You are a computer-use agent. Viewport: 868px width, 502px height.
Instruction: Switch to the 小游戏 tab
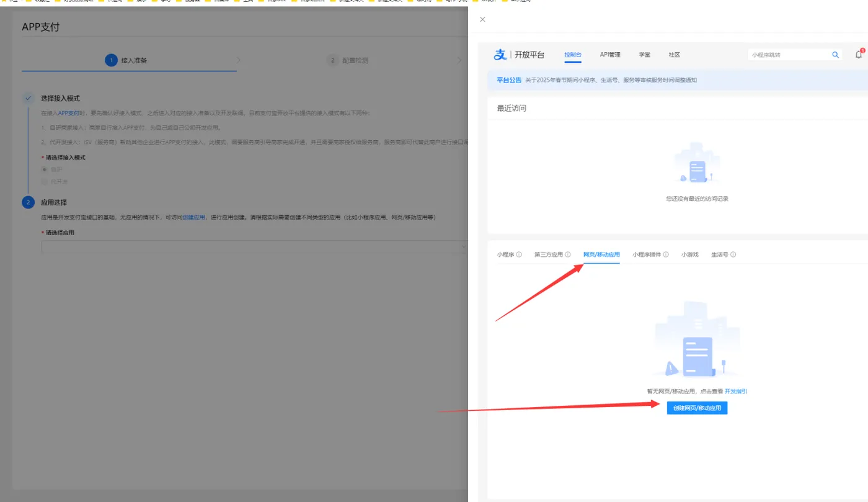690,254
